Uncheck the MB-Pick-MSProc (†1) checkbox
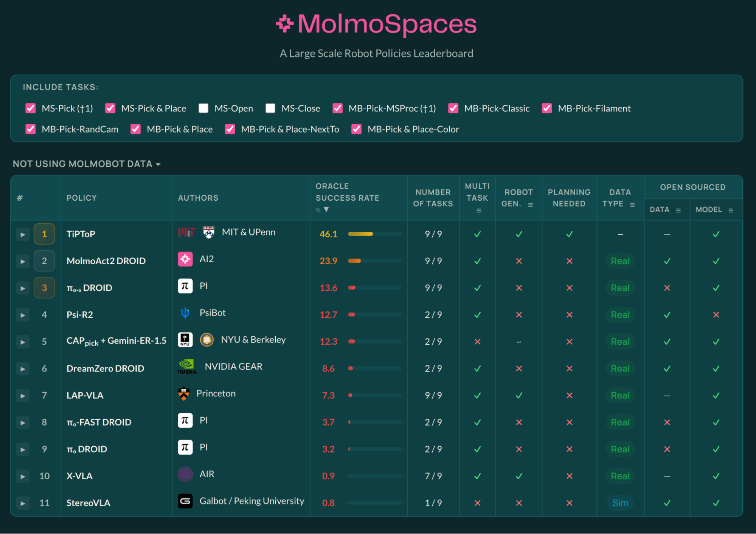 point(338,108)
